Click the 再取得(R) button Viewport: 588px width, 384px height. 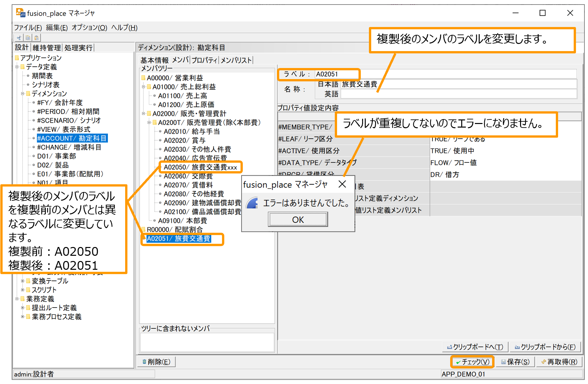pos(559,362)
